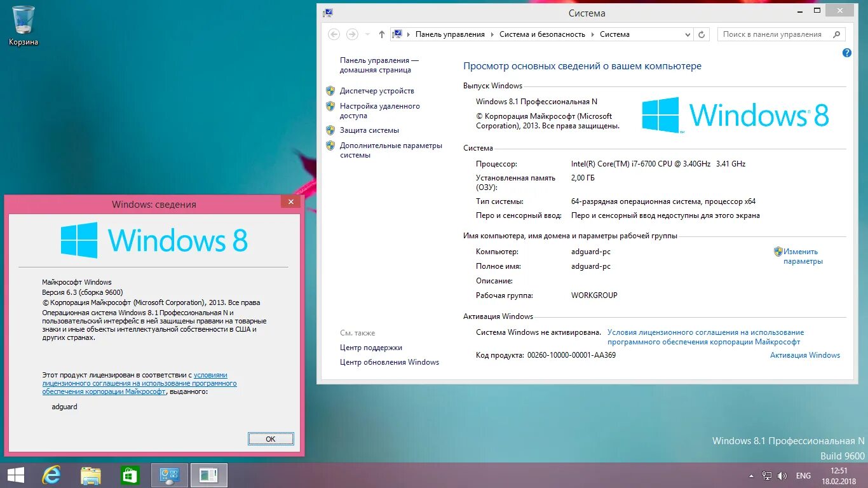Go up one level with Up arrow
868x488 pixels.
pos(381,34)
